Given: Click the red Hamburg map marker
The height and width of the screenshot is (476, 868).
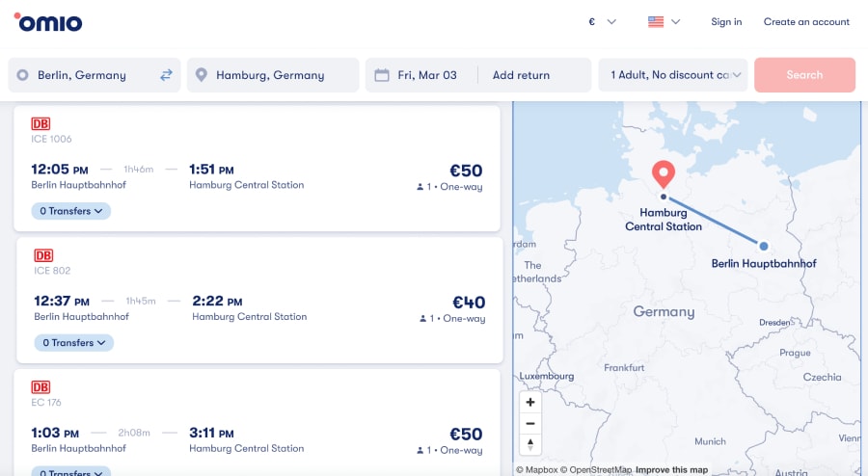Looking at the screenshot, I should [664, 174].
